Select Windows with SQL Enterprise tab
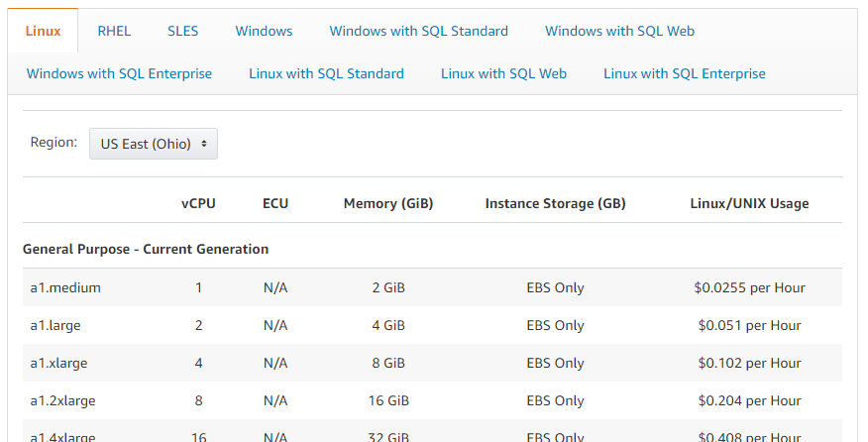 [x=119, y=73]
